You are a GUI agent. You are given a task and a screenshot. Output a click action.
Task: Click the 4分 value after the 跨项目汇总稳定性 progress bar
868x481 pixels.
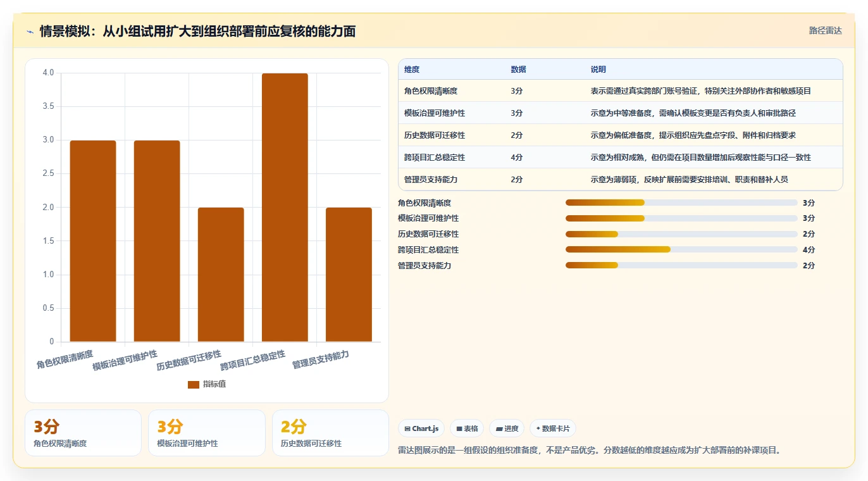[809, 250]
